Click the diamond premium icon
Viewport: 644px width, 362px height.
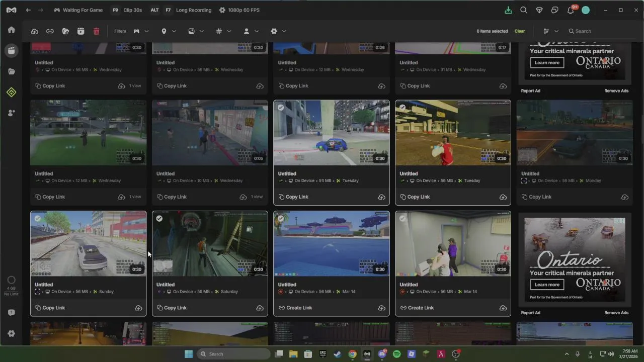(539, 10)
